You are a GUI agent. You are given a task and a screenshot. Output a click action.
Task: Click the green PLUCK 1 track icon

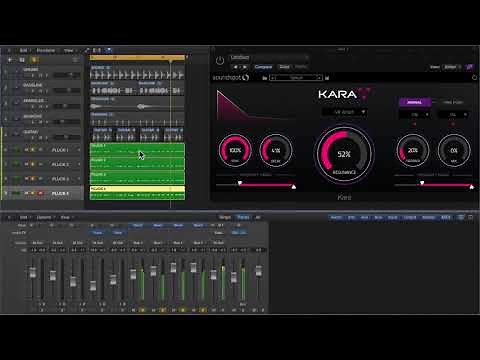pyautogui.click(x=16, y=150)
